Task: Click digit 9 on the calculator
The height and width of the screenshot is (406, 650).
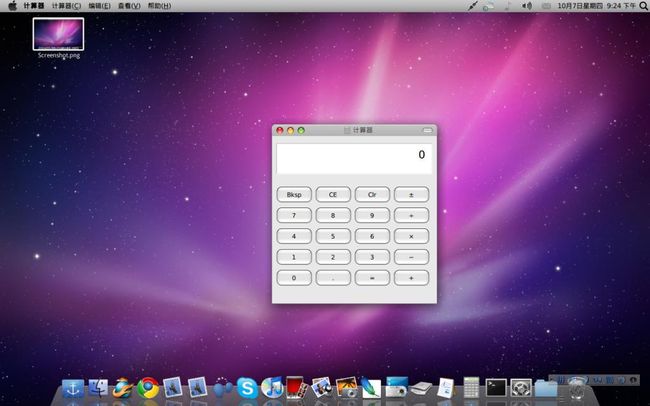Action: (x=372, y=215)
